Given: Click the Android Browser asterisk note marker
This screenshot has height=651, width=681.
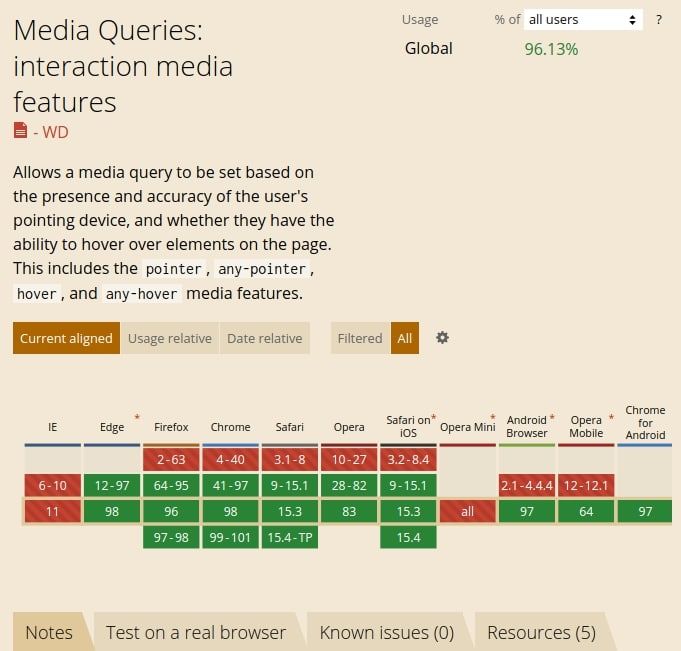Looking at the screenshot, I should point(552,417).
